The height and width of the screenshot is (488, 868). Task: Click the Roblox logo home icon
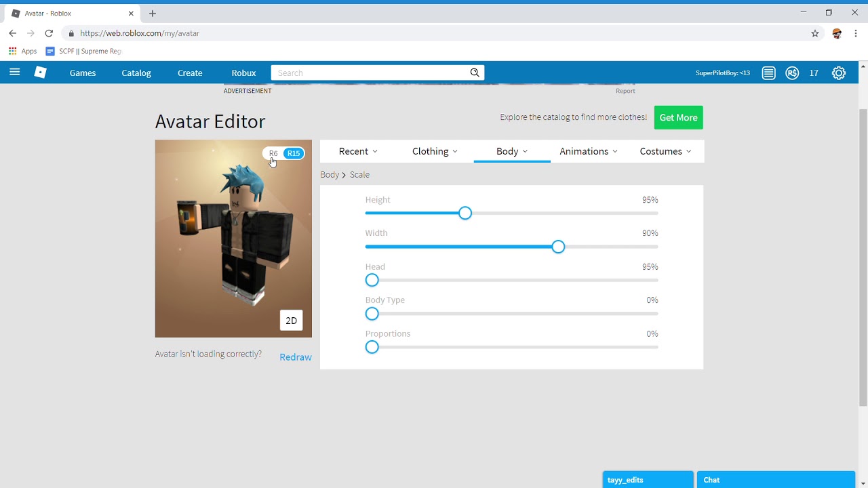[41, 73]
